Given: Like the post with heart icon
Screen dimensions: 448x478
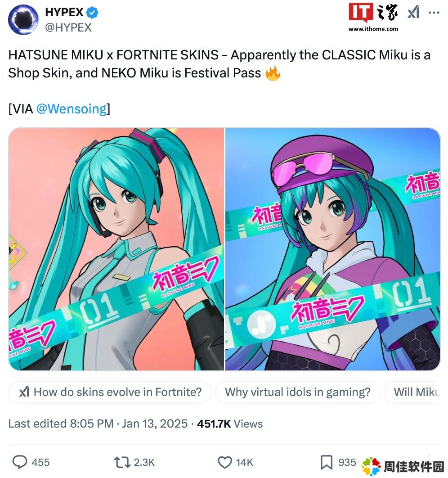Looking at the screenshot, I should 225,462.
